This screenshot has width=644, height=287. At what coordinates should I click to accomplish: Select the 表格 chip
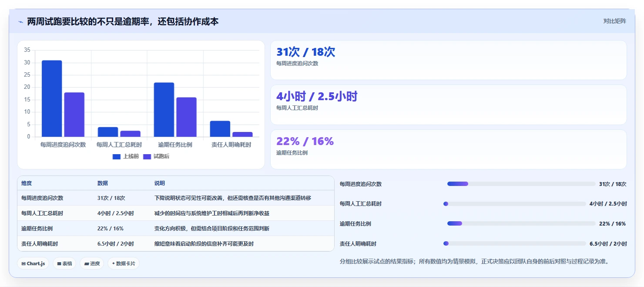pyautogui.click(x=64, y=263)
